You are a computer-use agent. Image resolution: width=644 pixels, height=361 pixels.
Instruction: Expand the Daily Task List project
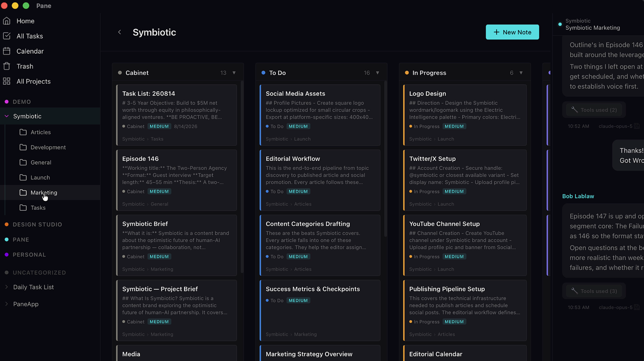[7, 287]
